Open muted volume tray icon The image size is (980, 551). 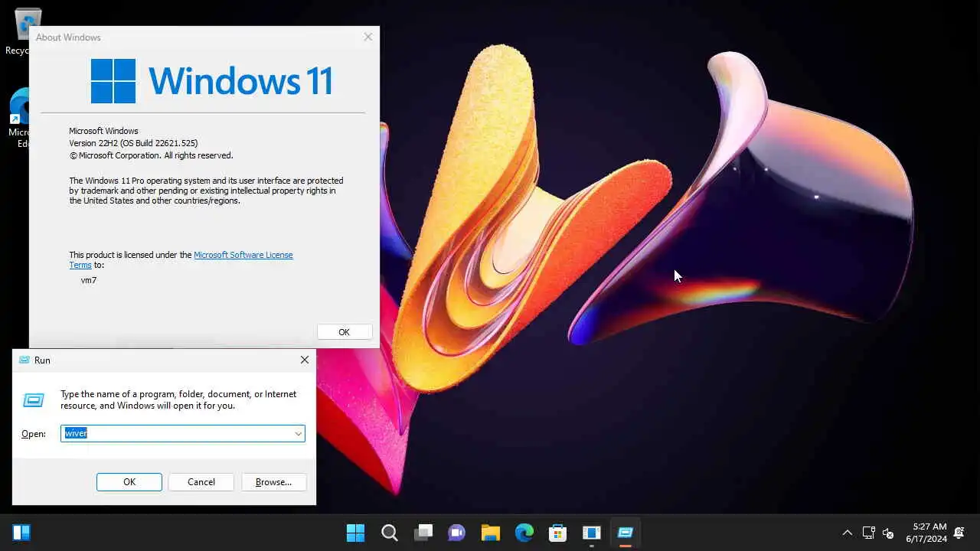(x=888, y=533)
